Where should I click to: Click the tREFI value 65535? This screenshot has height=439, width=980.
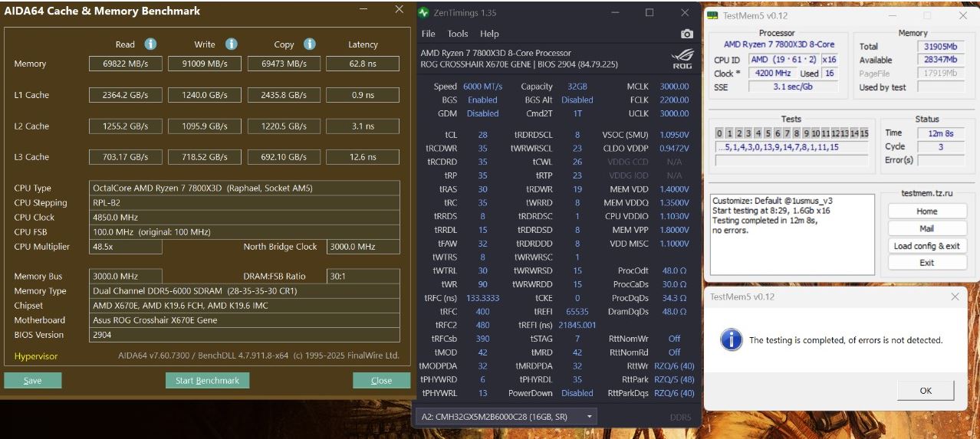[577, 313]
